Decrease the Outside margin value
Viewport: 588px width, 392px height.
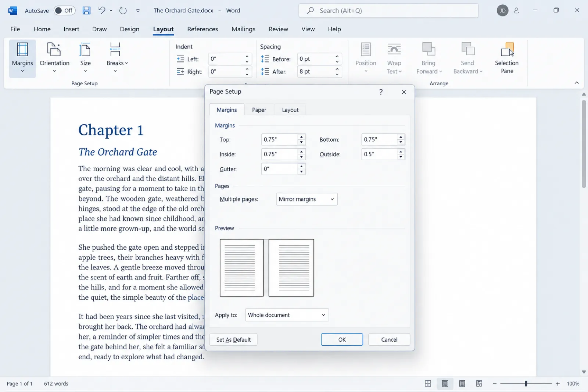coord(401,157)
